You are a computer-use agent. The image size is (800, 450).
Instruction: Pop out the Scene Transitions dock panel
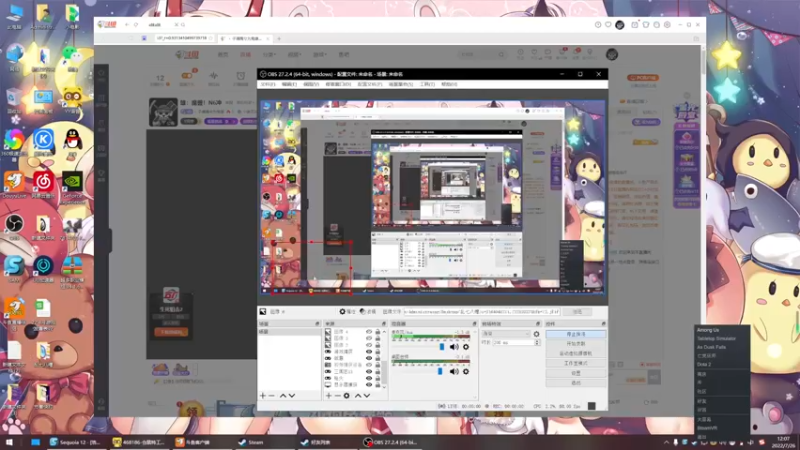tap(538, 324)
